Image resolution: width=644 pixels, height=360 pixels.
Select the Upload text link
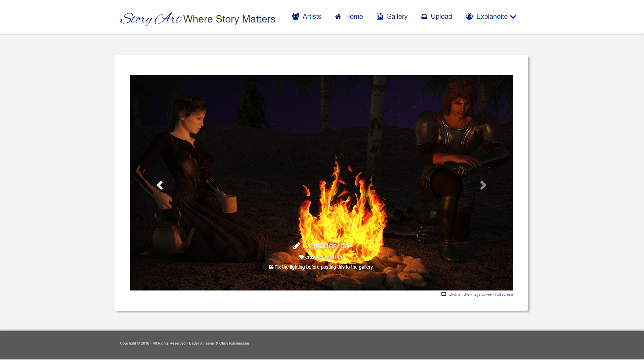tap(441, 16)
